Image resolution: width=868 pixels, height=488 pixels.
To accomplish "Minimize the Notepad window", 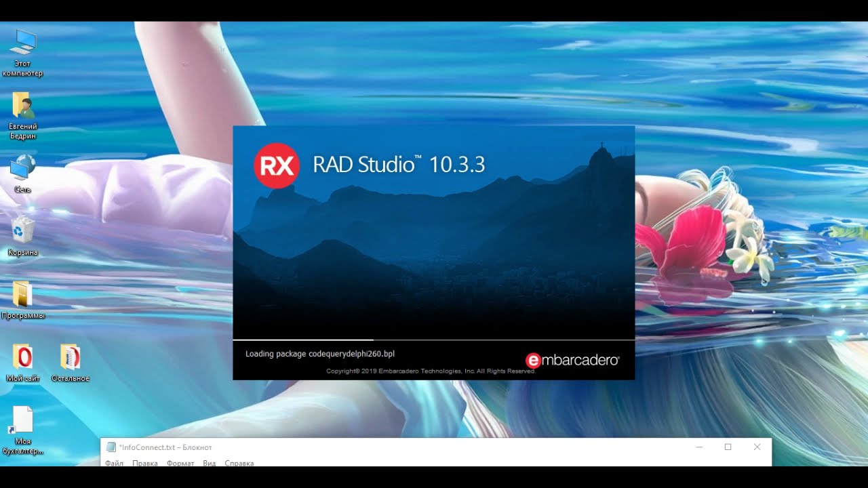I will pos(699,447).
